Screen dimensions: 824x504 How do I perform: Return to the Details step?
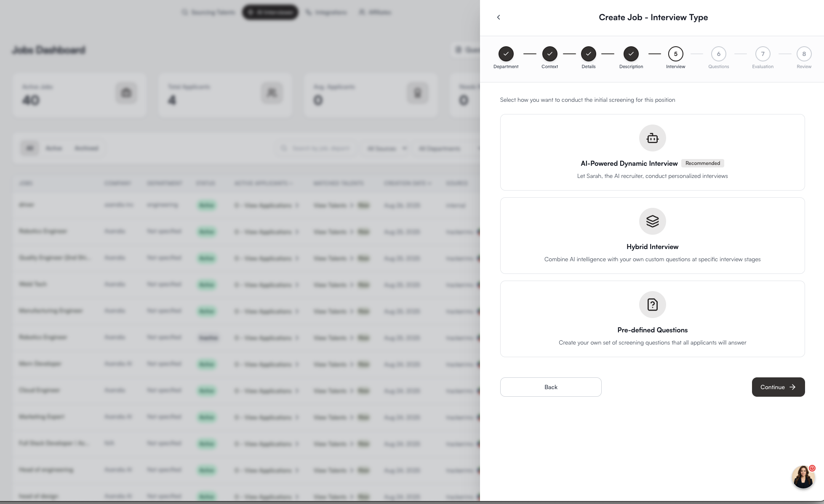coord(588,54)
